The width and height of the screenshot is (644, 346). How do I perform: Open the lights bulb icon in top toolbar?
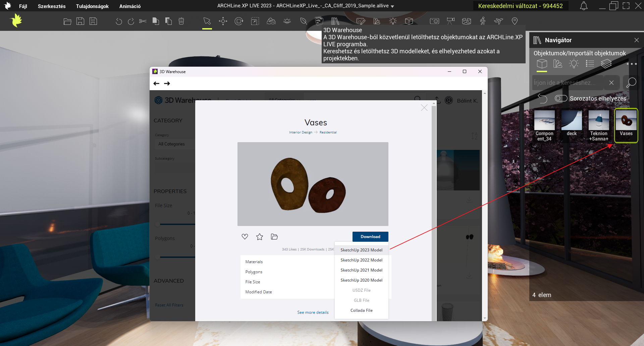(393, 21)
